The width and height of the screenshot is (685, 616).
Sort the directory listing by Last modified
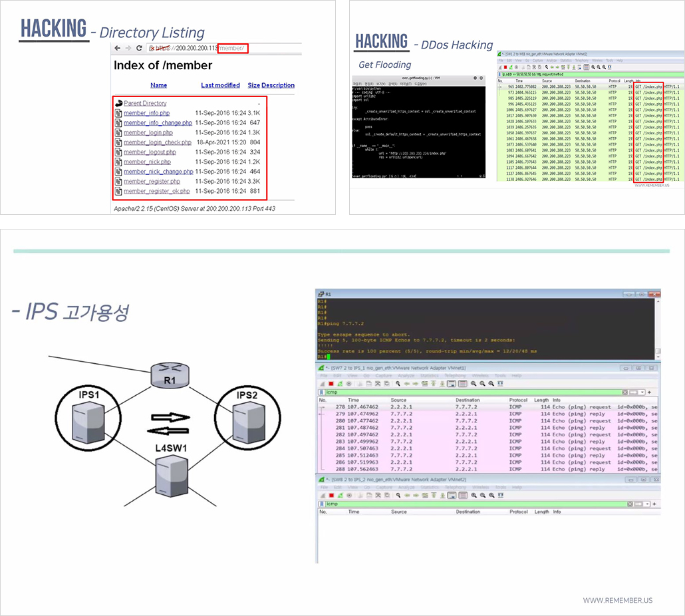[220, 85]
